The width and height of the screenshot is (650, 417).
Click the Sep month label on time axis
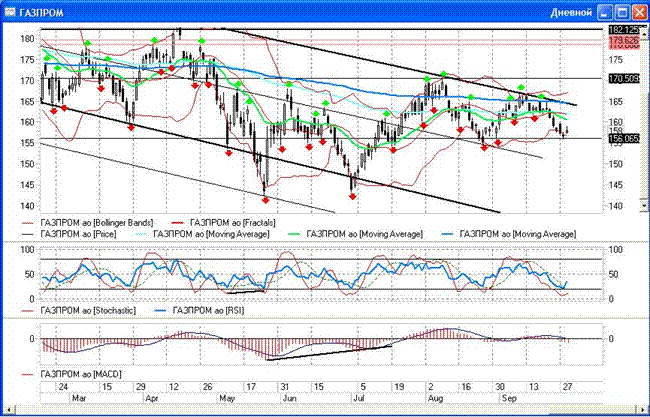(x=509, y=398)
